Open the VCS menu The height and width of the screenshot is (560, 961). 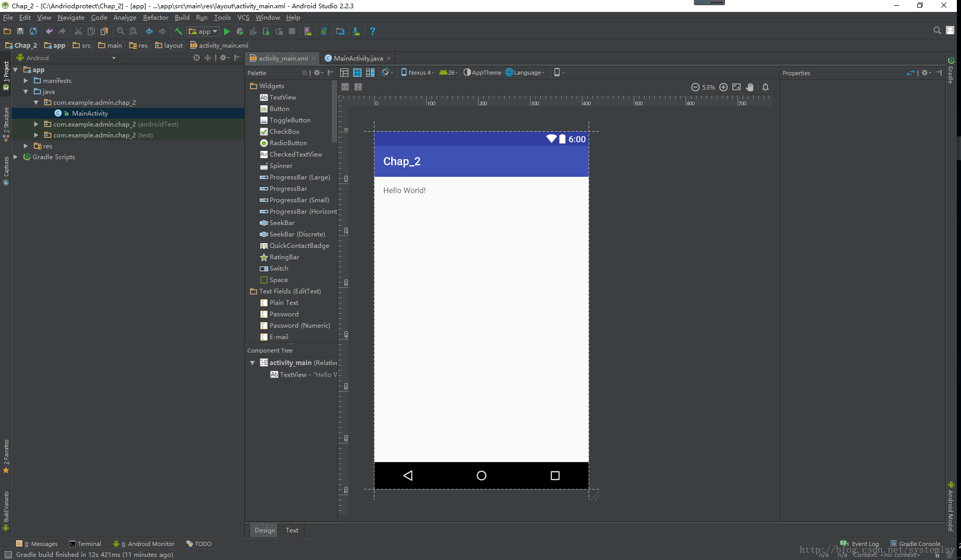(243, 18)
